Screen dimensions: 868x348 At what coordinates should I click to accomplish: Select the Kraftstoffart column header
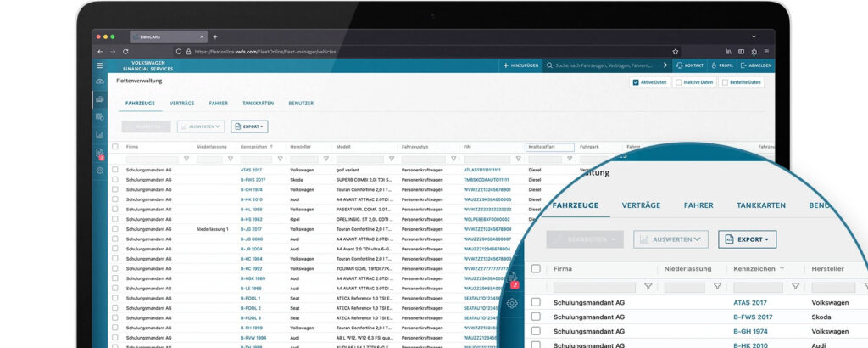549,147
